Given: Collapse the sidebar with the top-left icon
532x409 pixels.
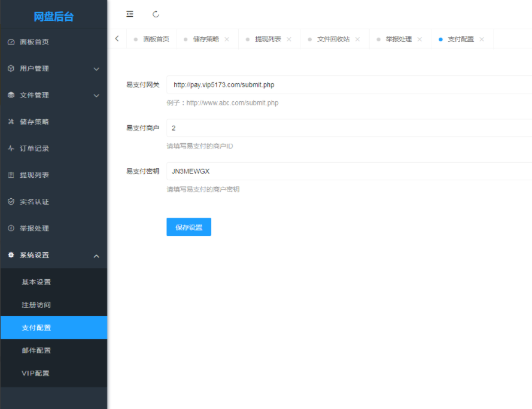Looking at the screenshot, I should (130, 14).
